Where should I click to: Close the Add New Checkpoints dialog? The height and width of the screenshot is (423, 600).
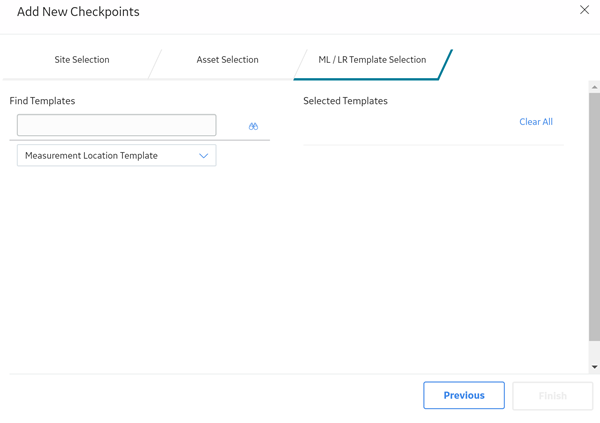tap(584, 10)
